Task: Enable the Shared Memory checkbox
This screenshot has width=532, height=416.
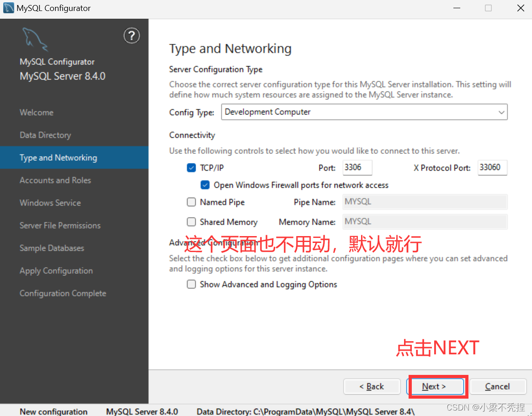Action: click(x=192, y=222)
